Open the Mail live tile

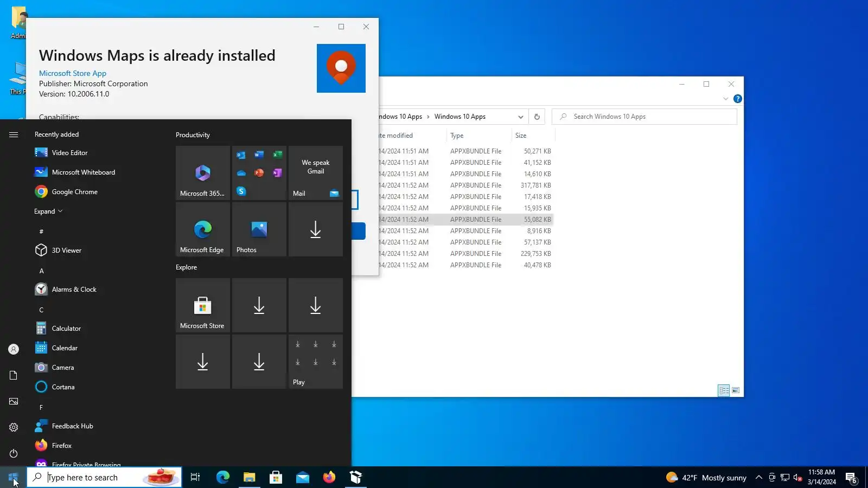click(x=316, y=173)
